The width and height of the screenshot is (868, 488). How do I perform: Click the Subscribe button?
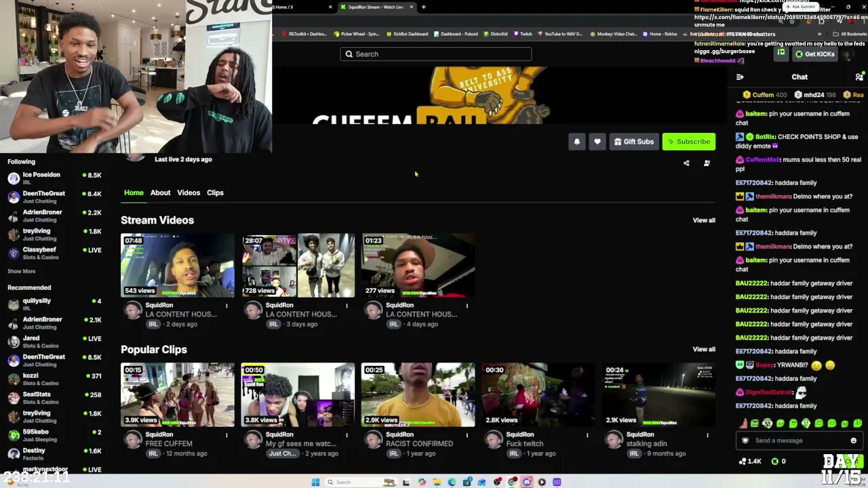coord(689,142)
